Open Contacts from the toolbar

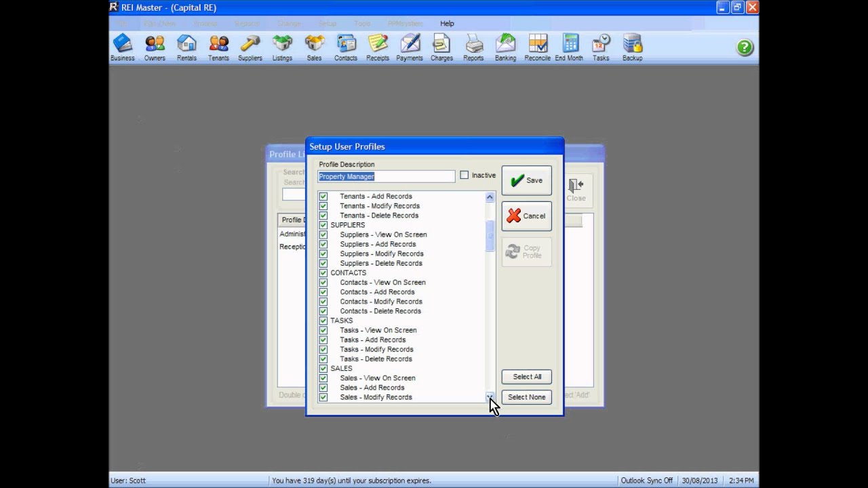(x=346, y=47)
